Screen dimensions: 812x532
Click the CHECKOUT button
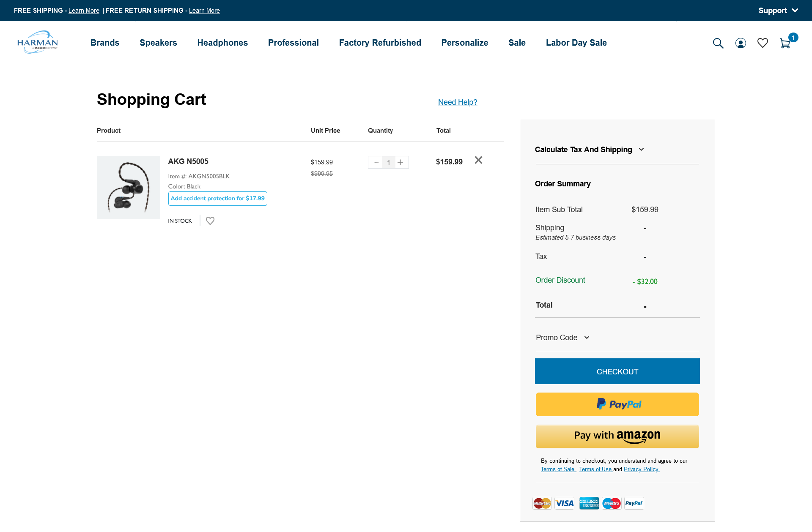[617, 371]
